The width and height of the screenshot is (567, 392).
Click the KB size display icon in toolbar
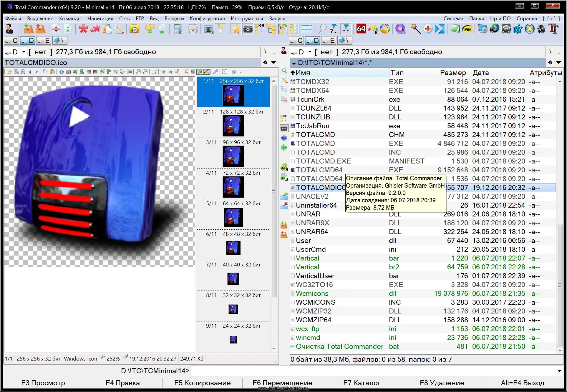[x=260, y=29]
